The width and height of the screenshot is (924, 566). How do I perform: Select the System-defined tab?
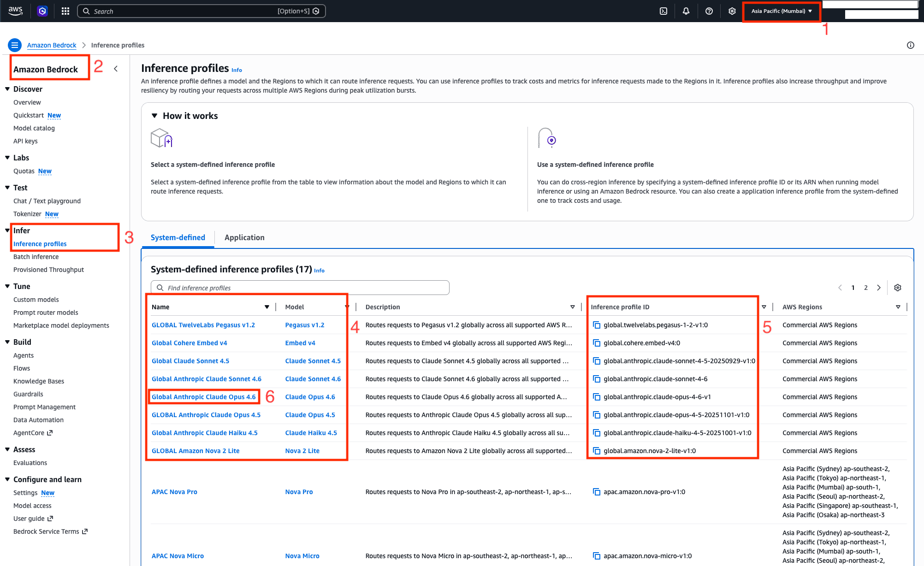pos(178,237)
